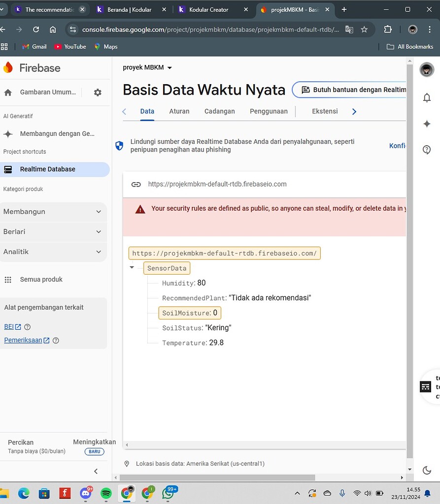Open the Gemini AI assistant sparkle icon
The width and height of the screenshot is (440, 504).
427,124
